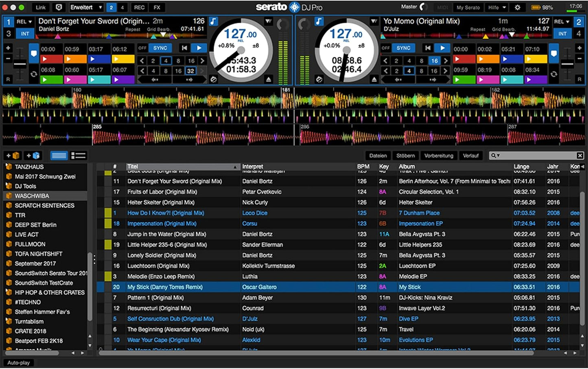The width and height of the screenshot is (588, 369).
Task: Enable SYNC on the left deck
Action: [160, 48]
